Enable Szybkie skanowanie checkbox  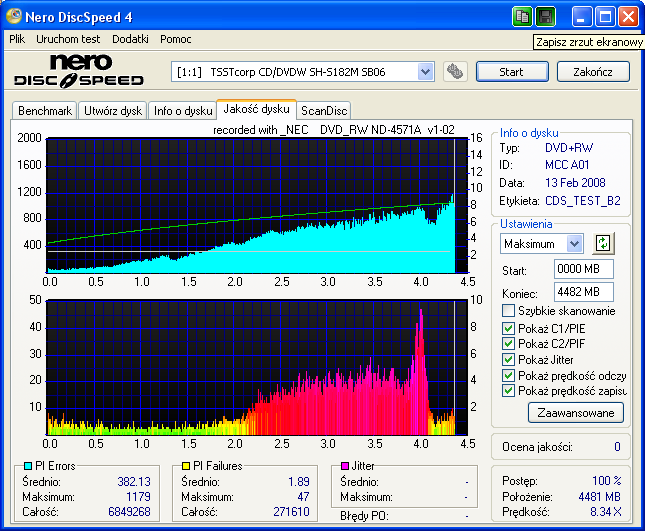508,311
